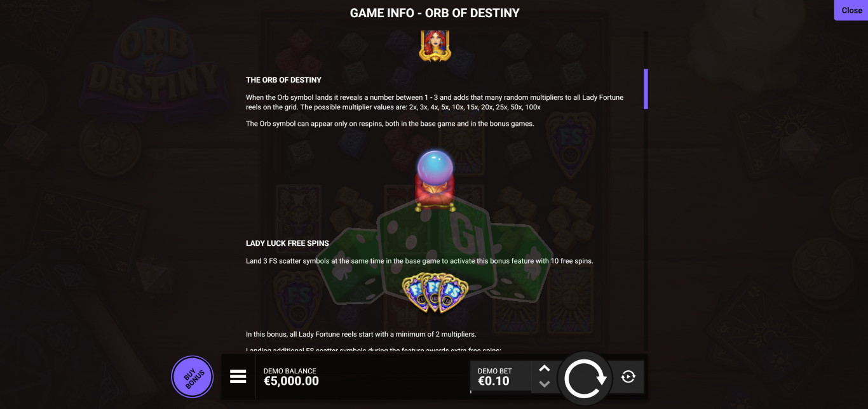
Task: Click the Game Info - Orb of Destiny title
Action: click(x=435, y=13)
